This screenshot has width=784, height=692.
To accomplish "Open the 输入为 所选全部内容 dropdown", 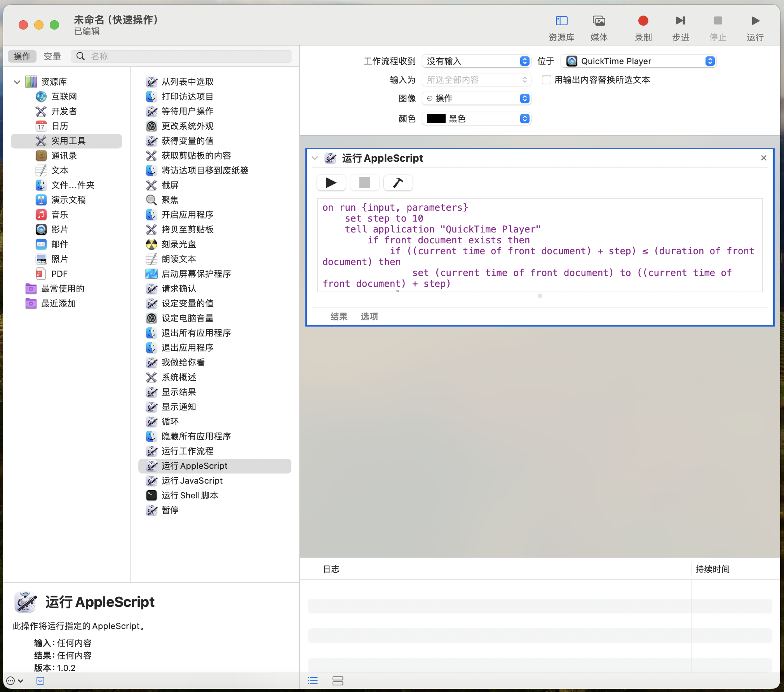I will tap(476, 80).
